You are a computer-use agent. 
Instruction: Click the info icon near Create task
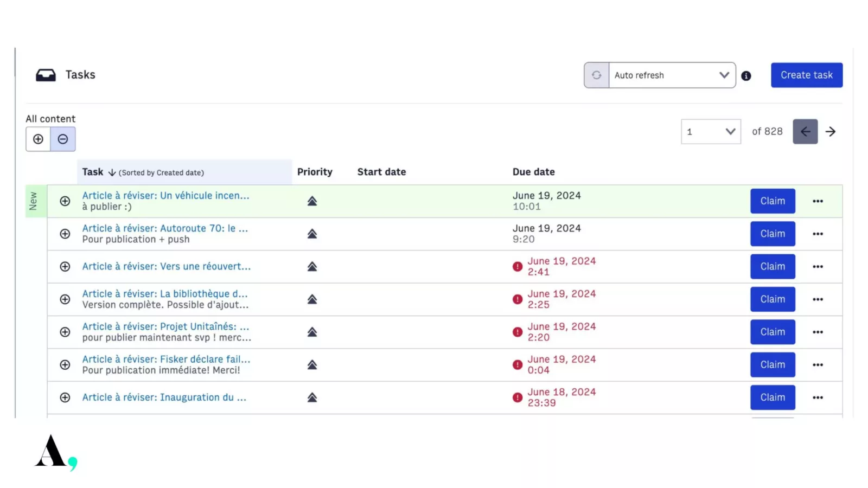tap(746, 76)
